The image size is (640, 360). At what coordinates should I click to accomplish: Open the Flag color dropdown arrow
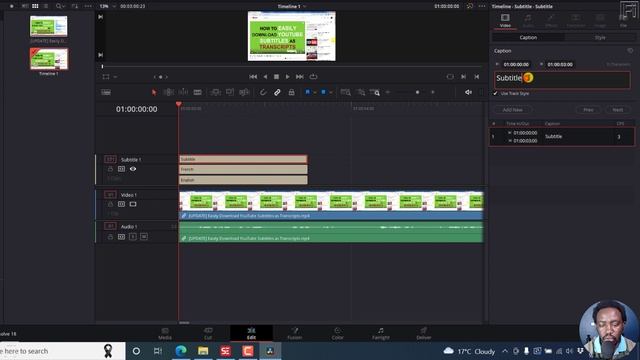coord(315,93)
